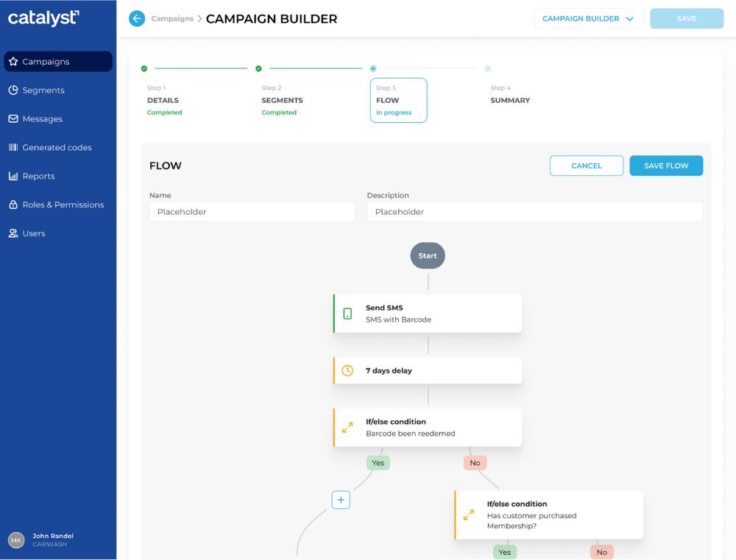
Task: Cancel the flow editing
Action: click(586, 166)
